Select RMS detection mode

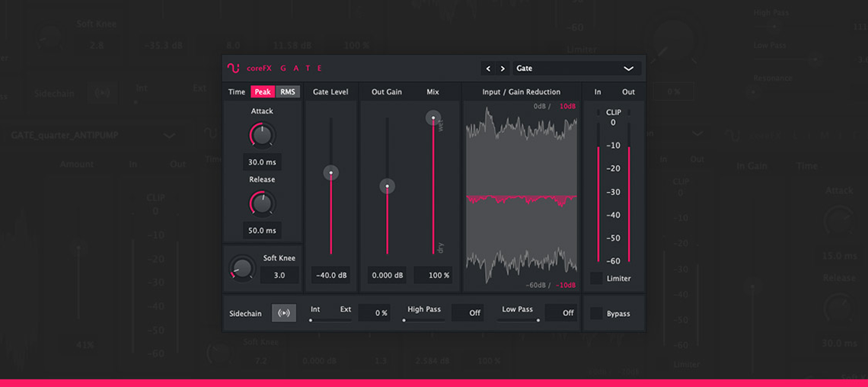[x=288, y=92]
